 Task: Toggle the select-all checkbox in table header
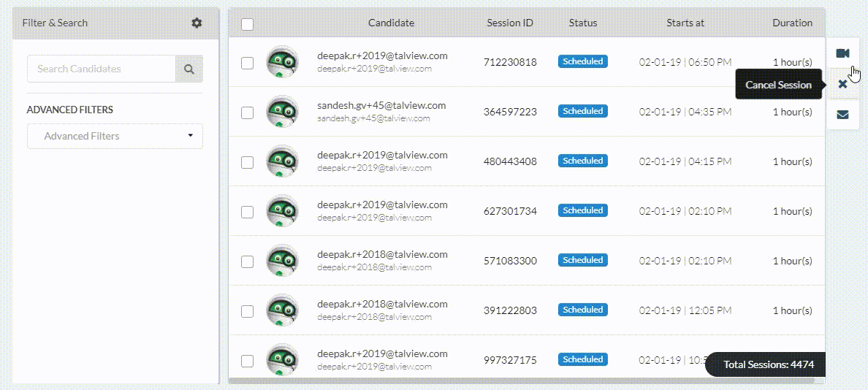(x=248, y=24)
